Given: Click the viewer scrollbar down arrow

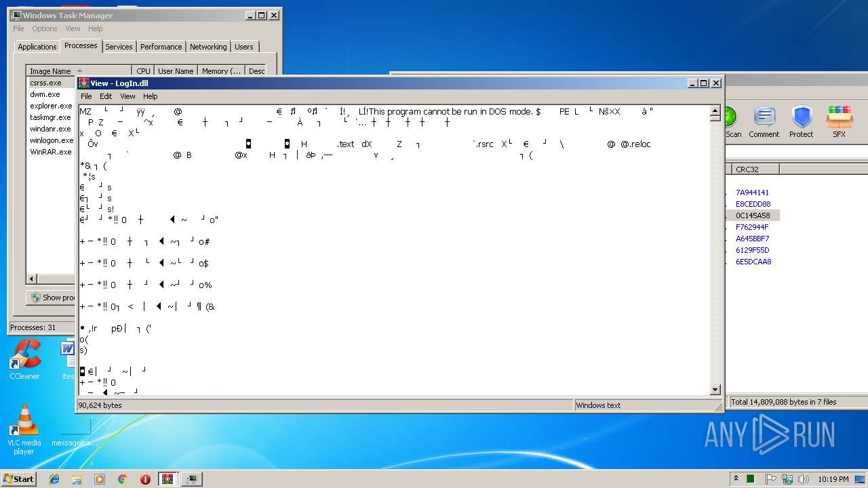Looking at the screenshot, I should [715, 389].
